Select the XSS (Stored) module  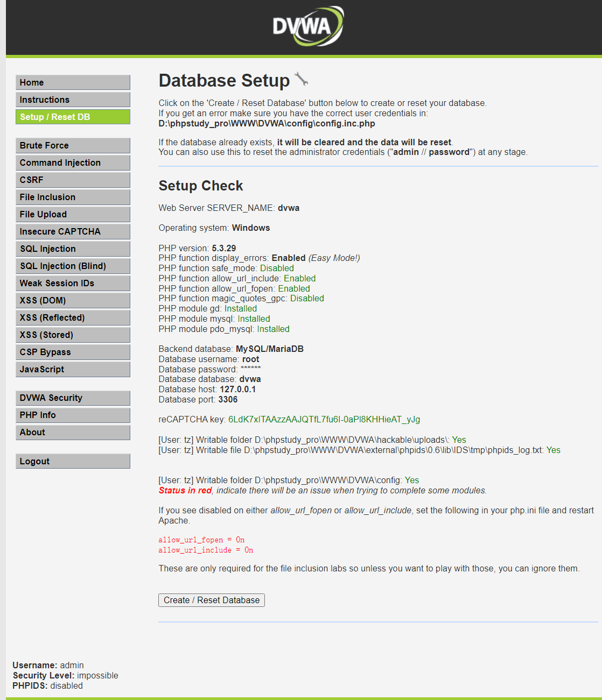click(x=73, y=335)
